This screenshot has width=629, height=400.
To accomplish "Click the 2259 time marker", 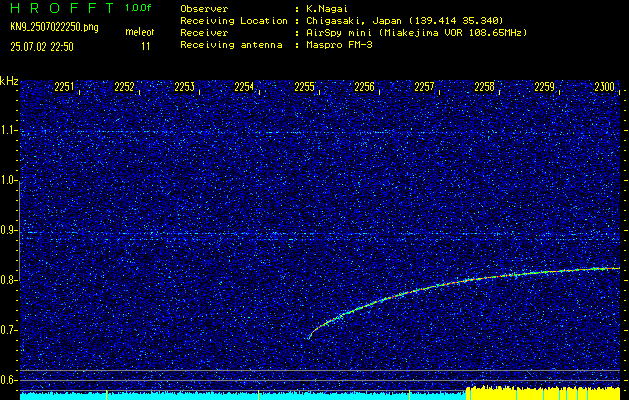I will click(544, 87).
